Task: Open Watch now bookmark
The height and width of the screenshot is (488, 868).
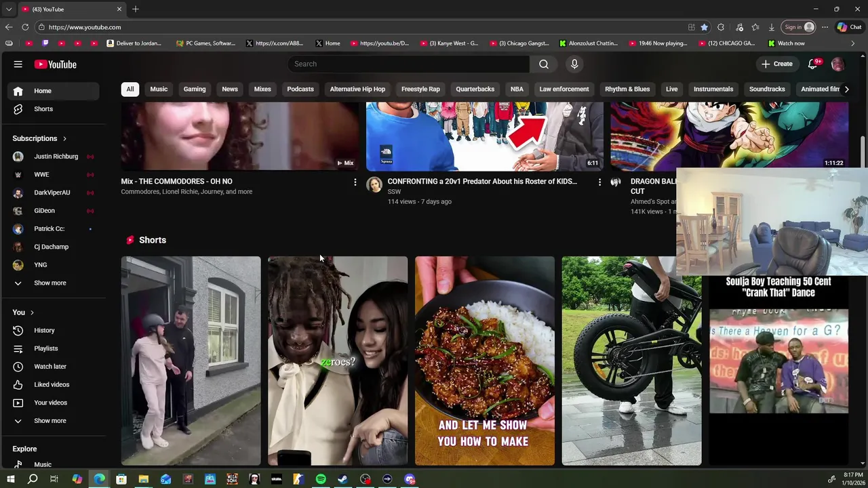Action: [x=786, y=43]
